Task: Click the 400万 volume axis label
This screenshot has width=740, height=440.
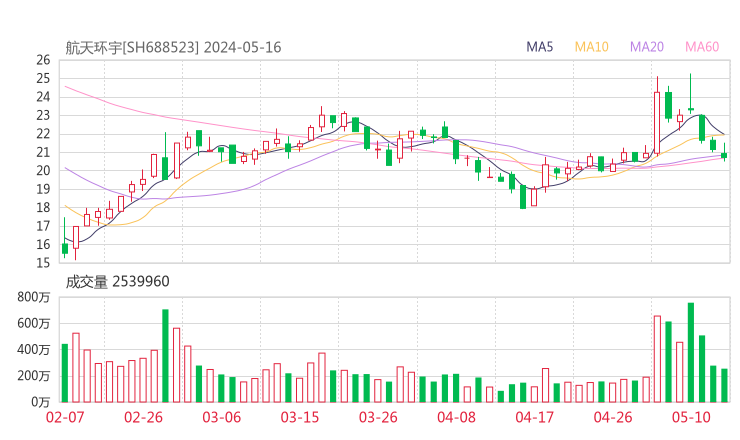Action: point(34,350)
